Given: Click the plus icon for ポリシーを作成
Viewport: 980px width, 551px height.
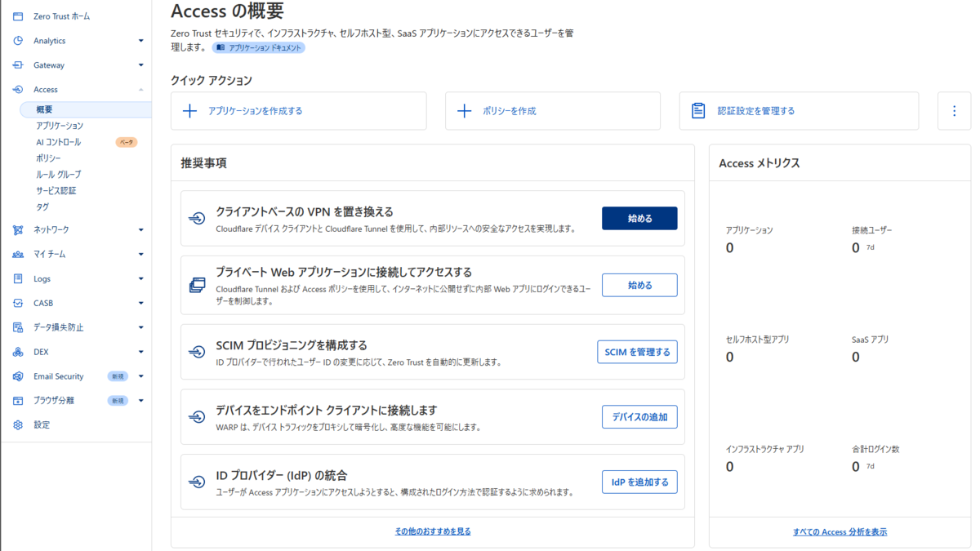Looking at the screenshot, I should [464, 111].
